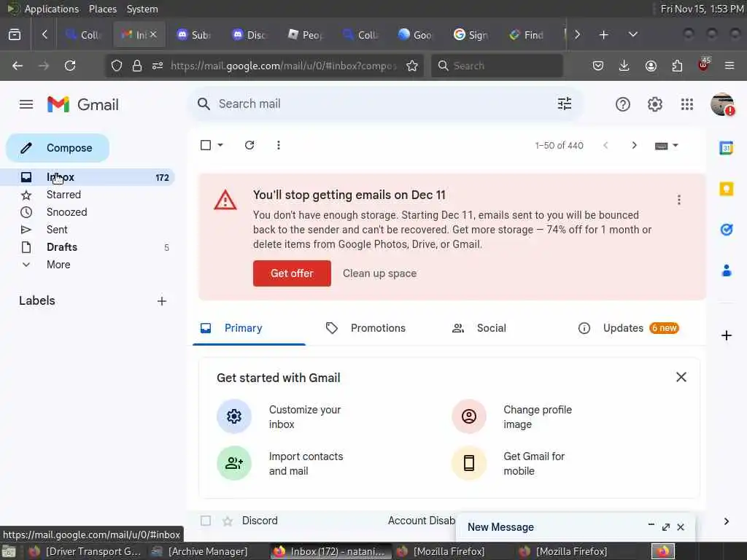Star the Discord email
The image size is (747, 560).
pyautogui.click(x=228, y=521)
